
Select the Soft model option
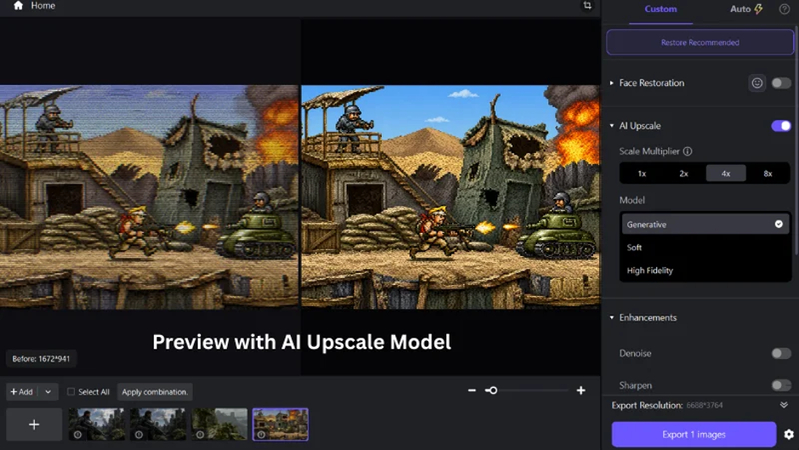point(705,248)
